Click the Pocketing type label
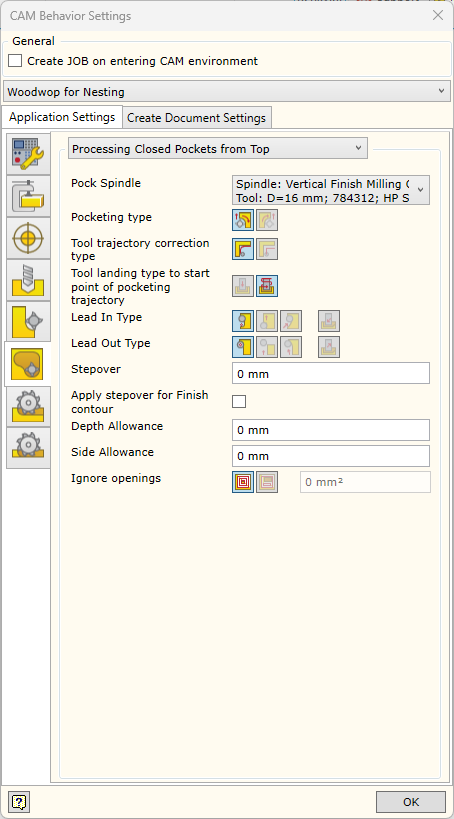The height and width of the screenshot is (819, 454). coord(111,217)
